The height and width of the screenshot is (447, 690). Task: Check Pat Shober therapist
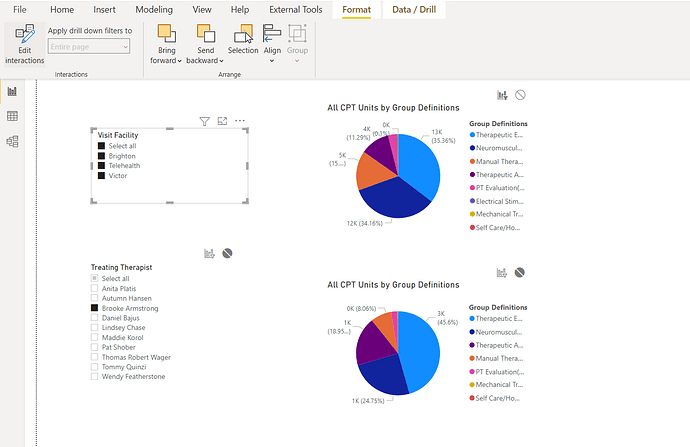pyautogui.click(x=94, y=347)
